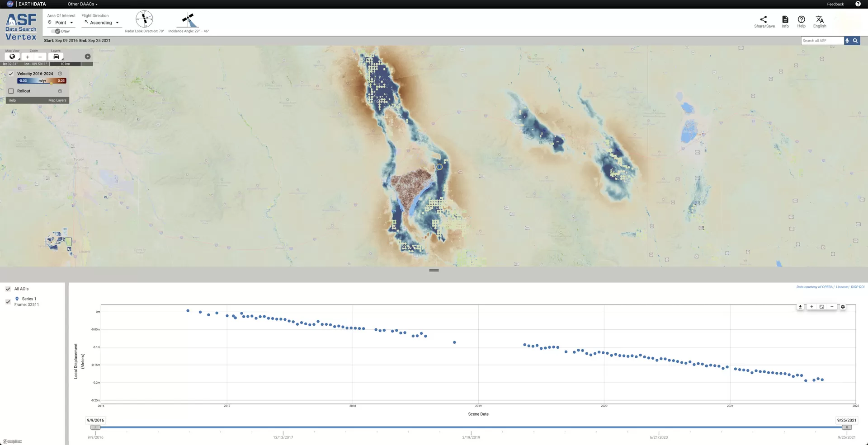Open the Info document icon
Viewport: 868px width, 445px height.
785,22
